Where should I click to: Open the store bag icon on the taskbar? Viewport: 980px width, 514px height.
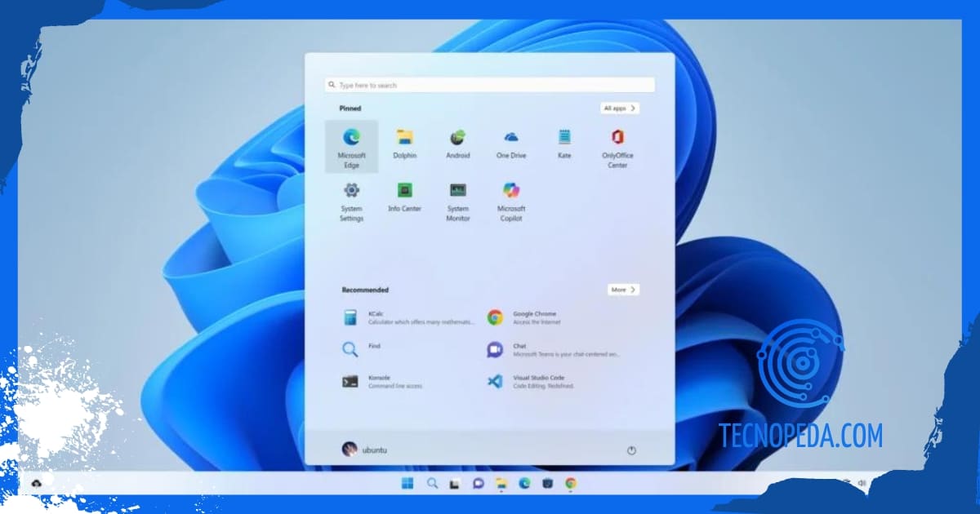point(547,483)
